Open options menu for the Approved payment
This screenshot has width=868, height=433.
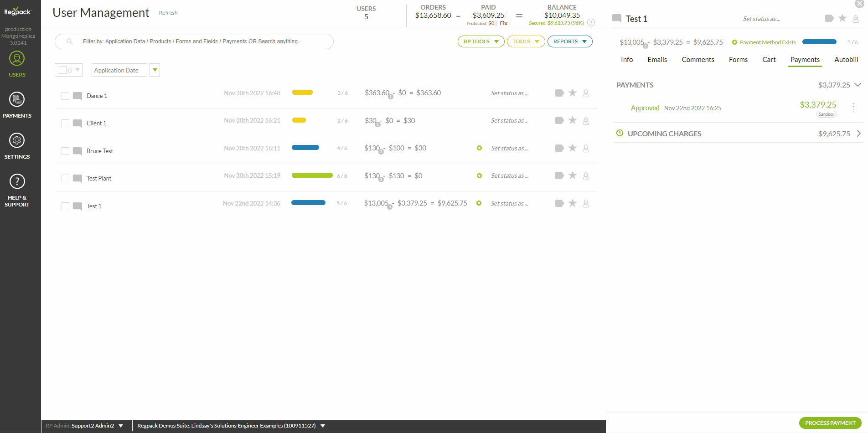coord(853,108)
